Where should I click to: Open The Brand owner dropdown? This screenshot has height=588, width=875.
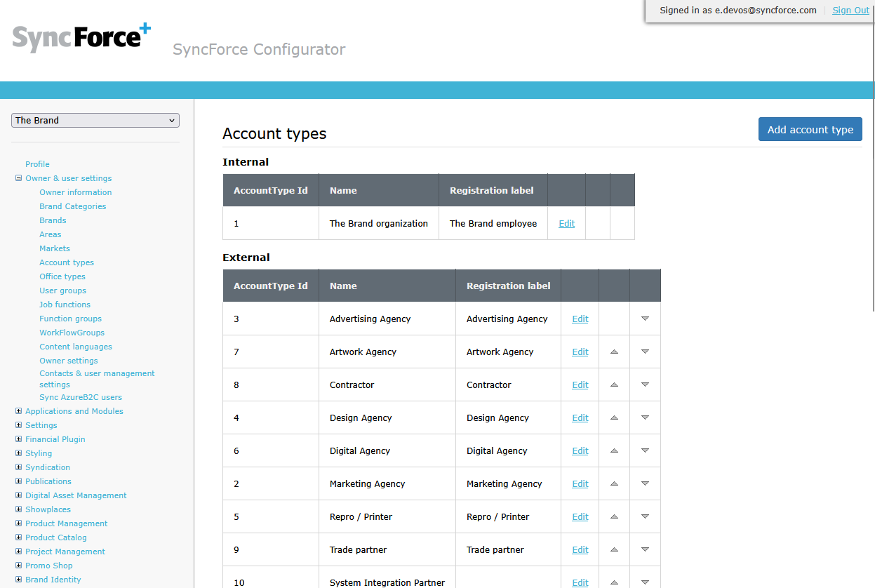95,121
